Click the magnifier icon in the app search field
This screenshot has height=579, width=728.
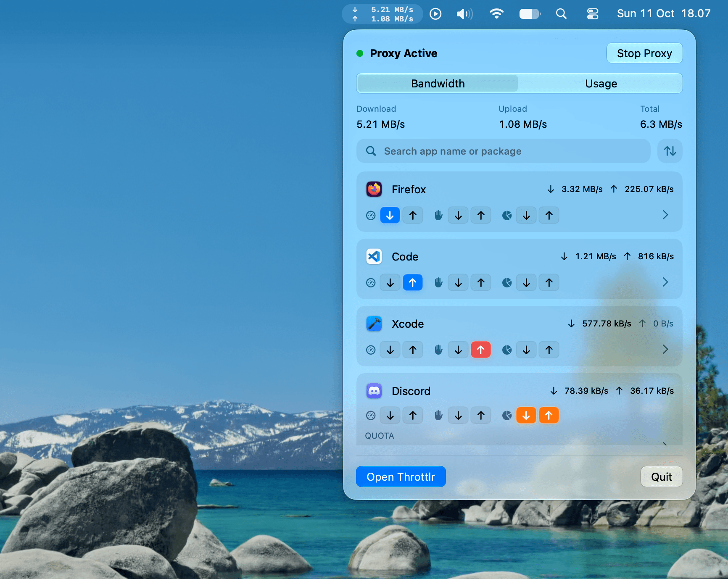[x=371, y=151]
